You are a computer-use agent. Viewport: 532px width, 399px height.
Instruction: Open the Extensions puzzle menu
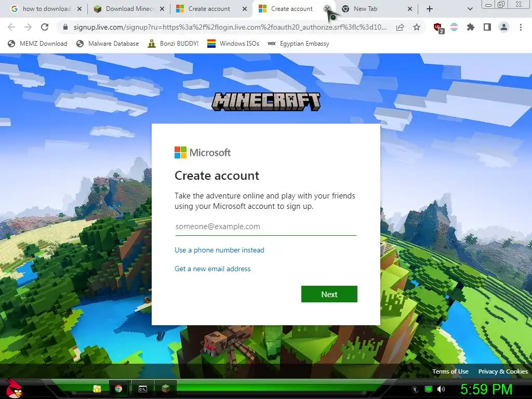click(471, 27)
